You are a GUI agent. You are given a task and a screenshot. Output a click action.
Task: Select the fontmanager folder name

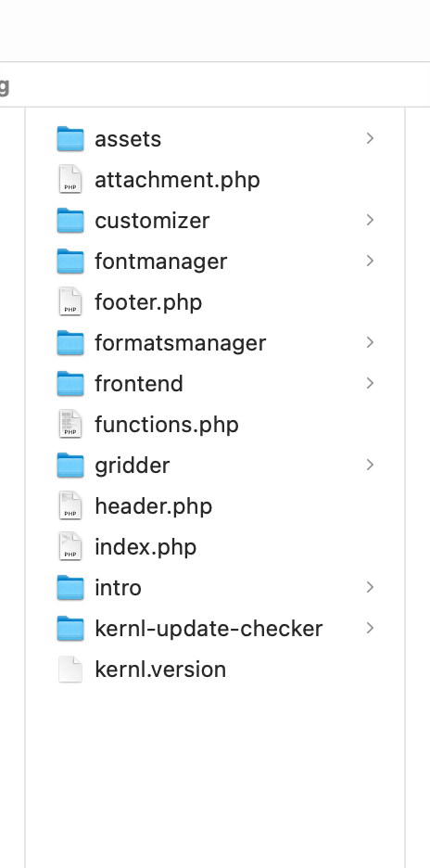pos(161,262)
